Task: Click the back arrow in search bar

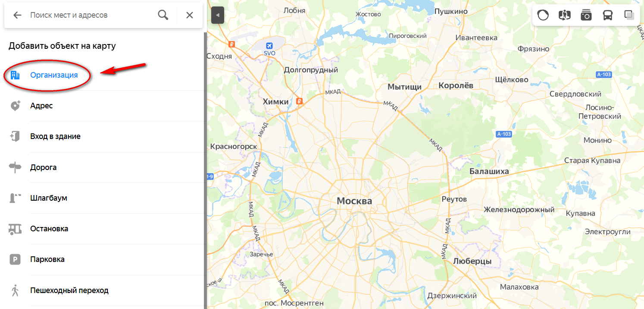Action: [17, 15]
